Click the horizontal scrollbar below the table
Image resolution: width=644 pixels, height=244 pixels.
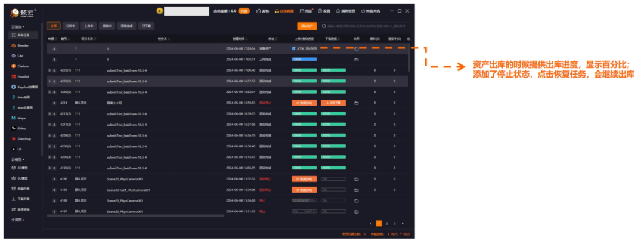click(x=135, y=215)
